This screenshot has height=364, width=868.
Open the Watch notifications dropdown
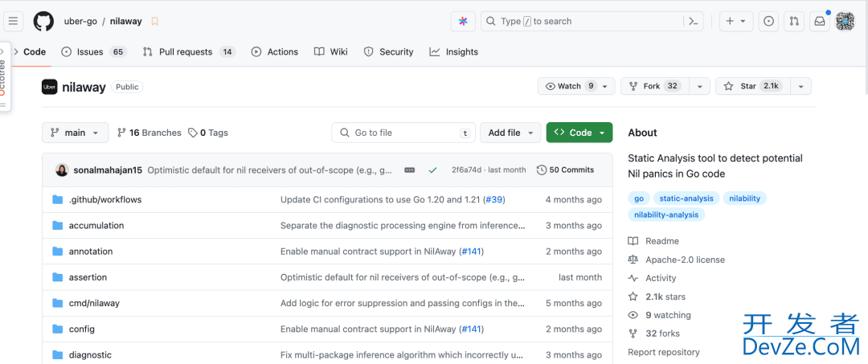[x=576, y=86]
